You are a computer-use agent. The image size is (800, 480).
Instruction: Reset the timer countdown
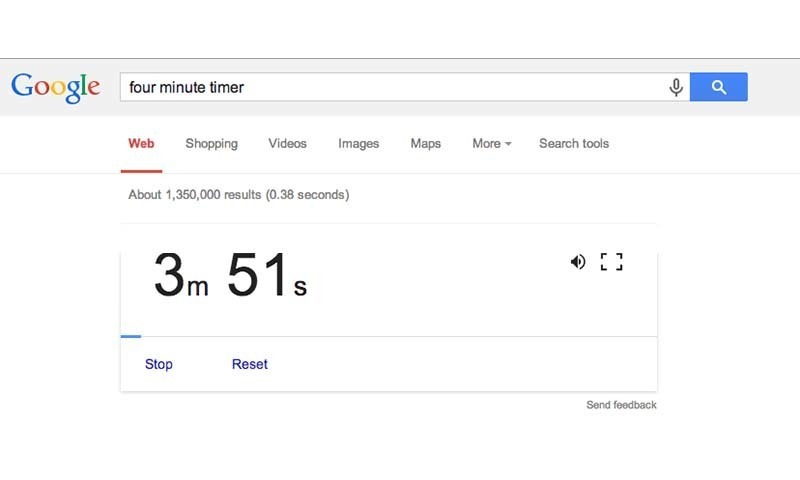click(250, 364)
